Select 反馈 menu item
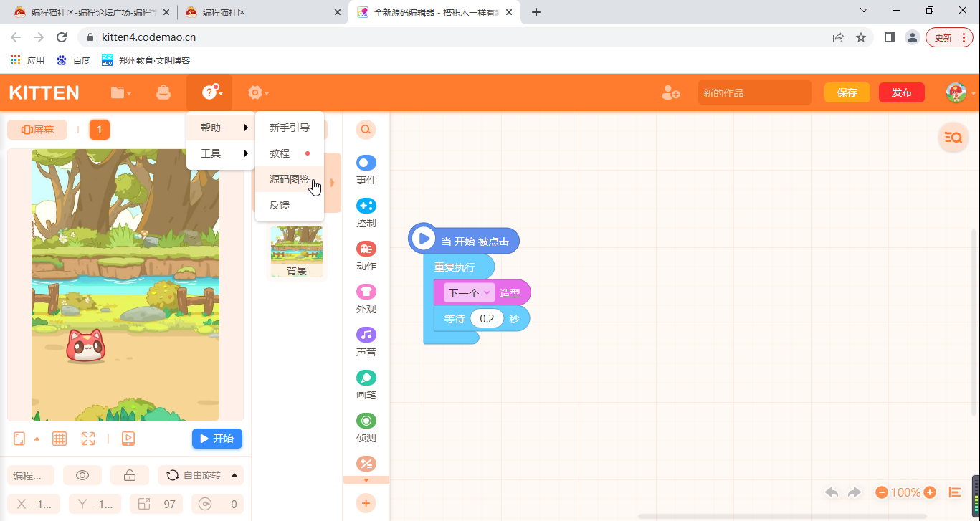This screenshot has height=521, width=980. tap(290, 205)
